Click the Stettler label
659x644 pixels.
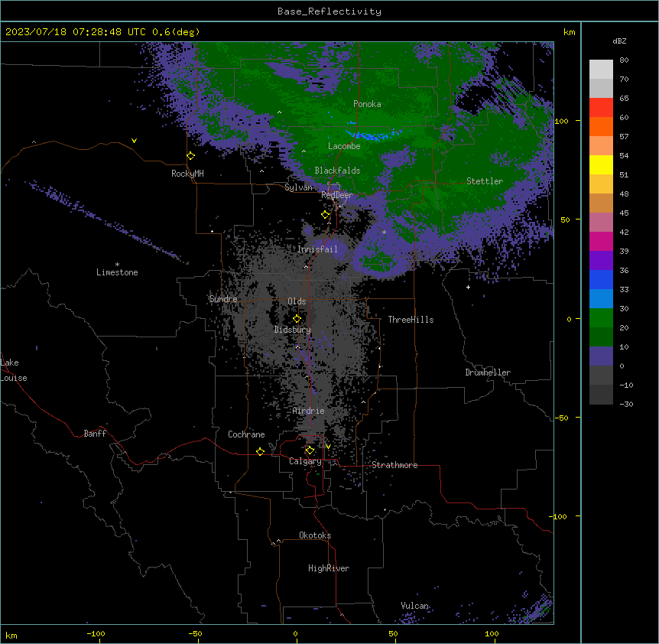tap(485, 181)
